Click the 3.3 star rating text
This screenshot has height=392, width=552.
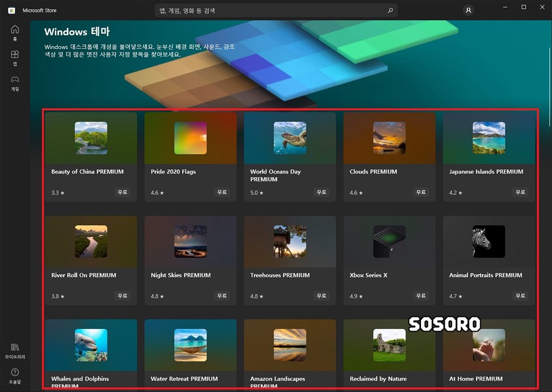[58, 192]
